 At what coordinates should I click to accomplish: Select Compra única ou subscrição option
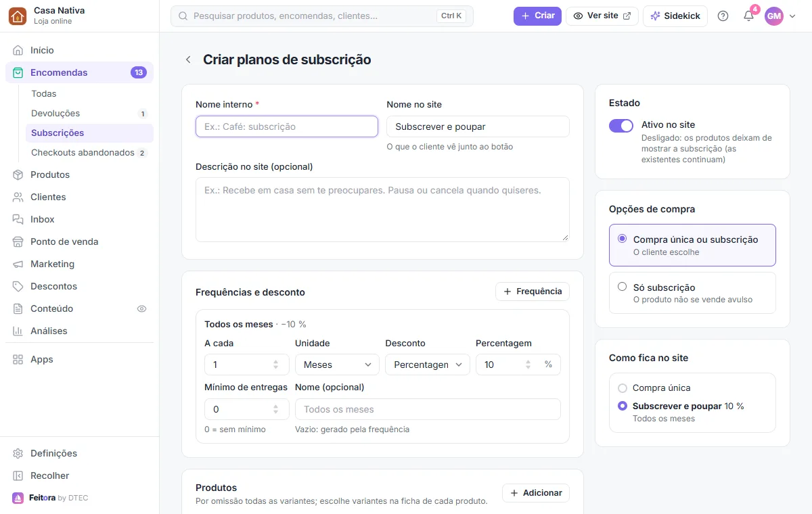[692, 246]
